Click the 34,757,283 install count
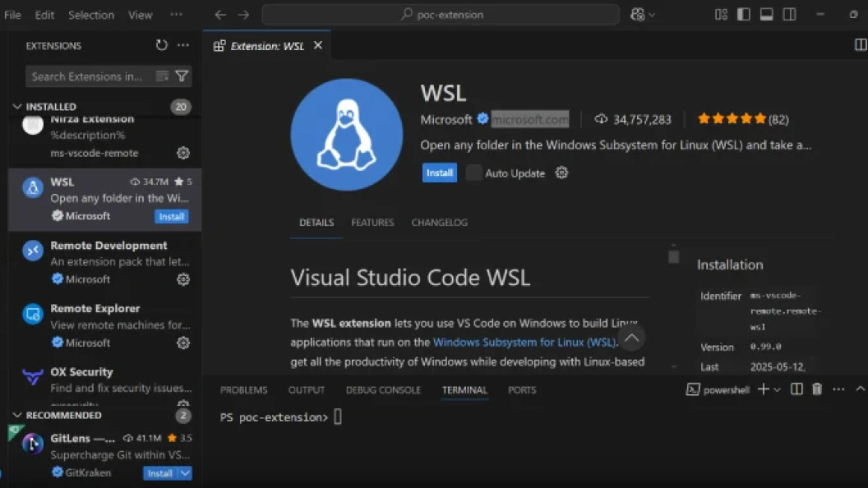Viewport: 868px width, 488px height. pyautogui.click(x=633, y=119)
